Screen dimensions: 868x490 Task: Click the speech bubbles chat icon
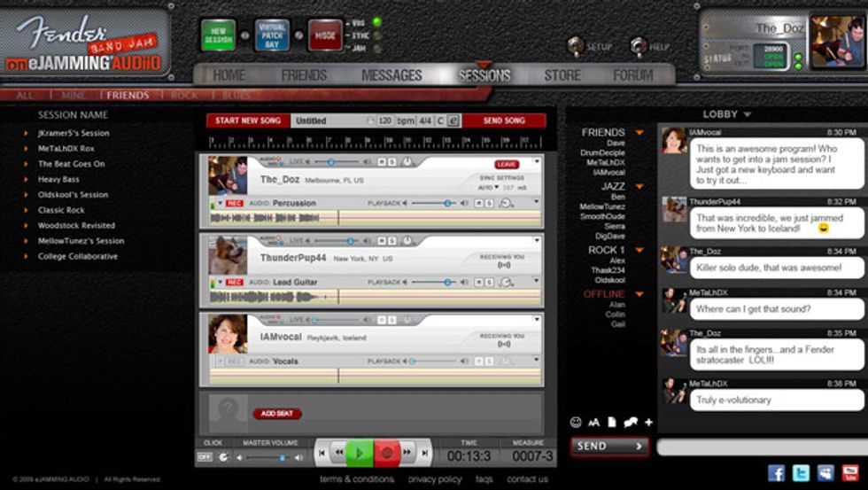(631, 423)
